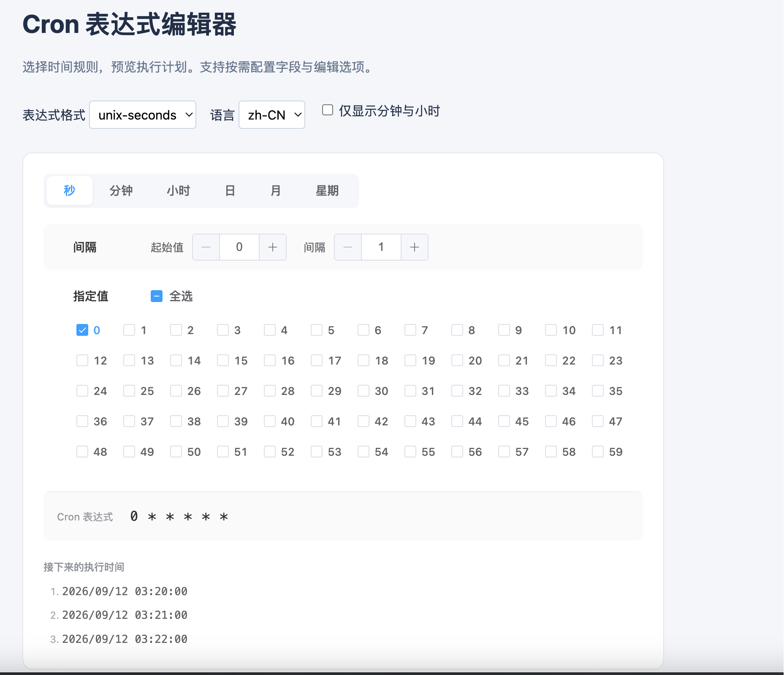Click the interval input field showing 1
Screen dimensions: 784x675
tap(381, 247)
